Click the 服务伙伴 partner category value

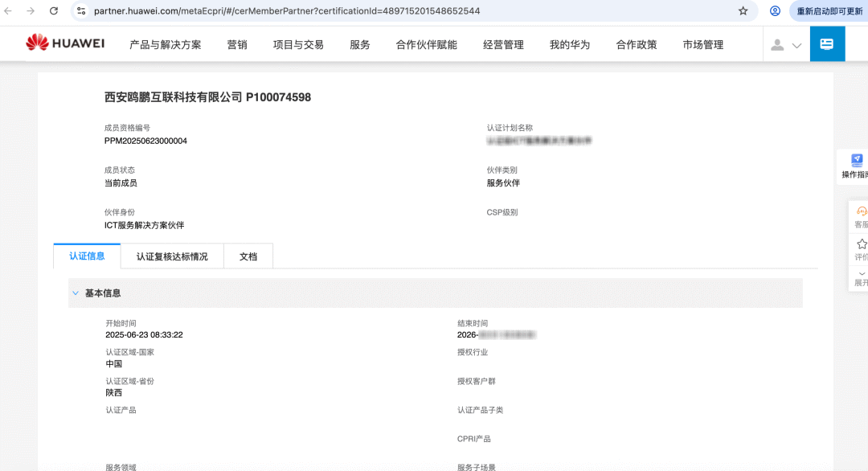tap(503, 183)
